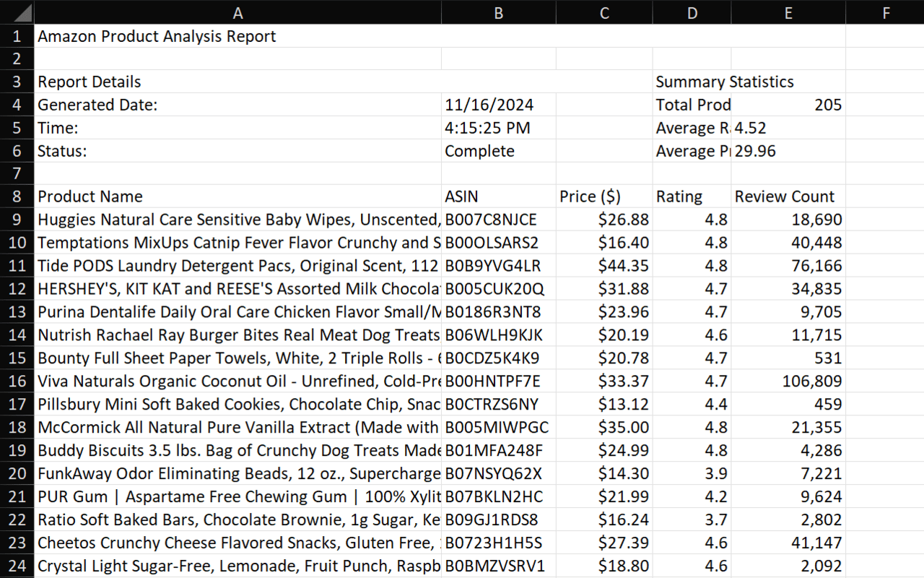Viewport: 924px width, 578px height.
Task: Click the Tide PODS product name cell
Action: (238, 266)
